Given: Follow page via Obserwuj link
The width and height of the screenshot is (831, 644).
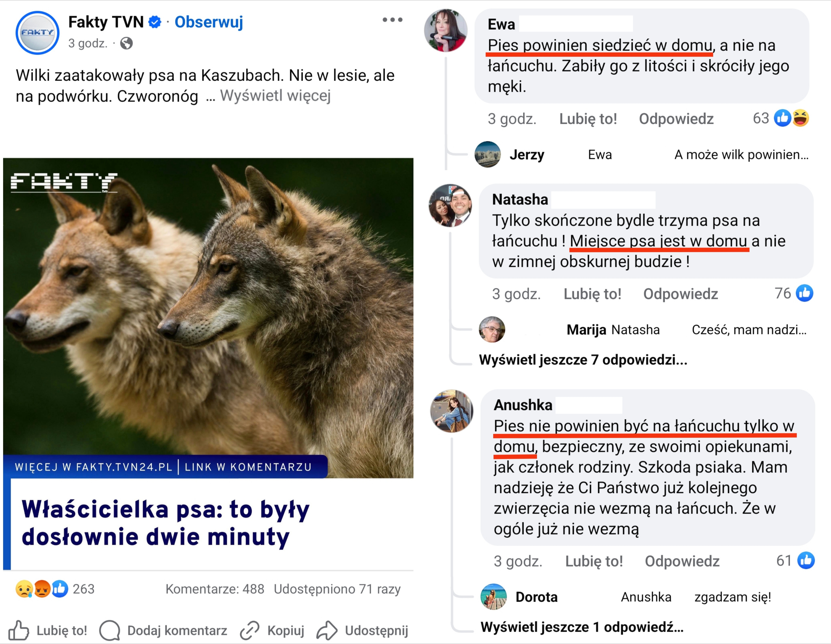Looking at the screenshot, I should click(x=209, y=22).
